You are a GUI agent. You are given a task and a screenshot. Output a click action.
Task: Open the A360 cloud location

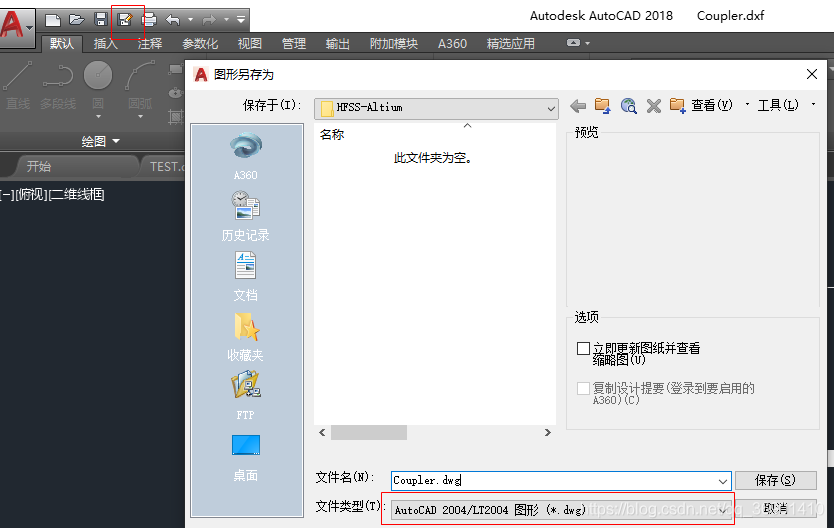(245, 155)
